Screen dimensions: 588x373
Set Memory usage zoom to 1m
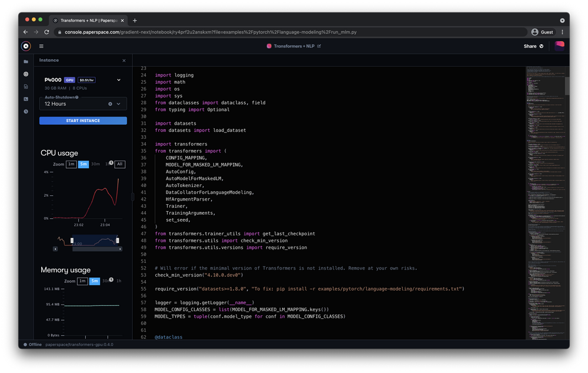(x=82, y=281)
